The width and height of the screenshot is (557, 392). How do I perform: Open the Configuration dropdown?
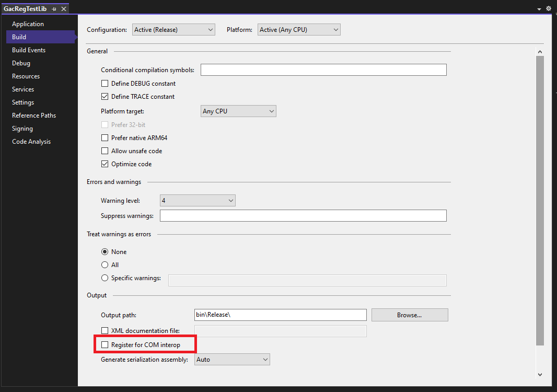coord(173,29)
